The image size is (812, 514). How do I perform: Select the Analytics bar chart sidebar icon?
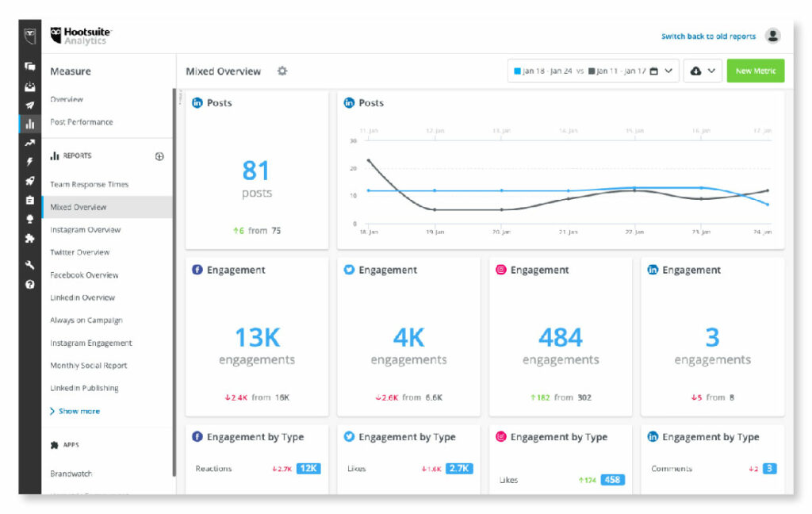30,124
